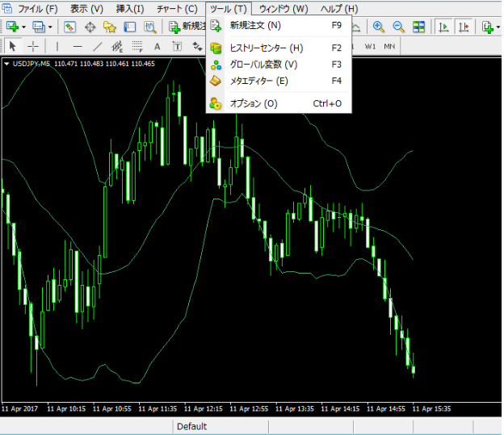Image resolution: width=504 pixels, height=435 pixels.
Task: Click the 11 Apr 12:55 time axis label
Action: click(249, 408)
